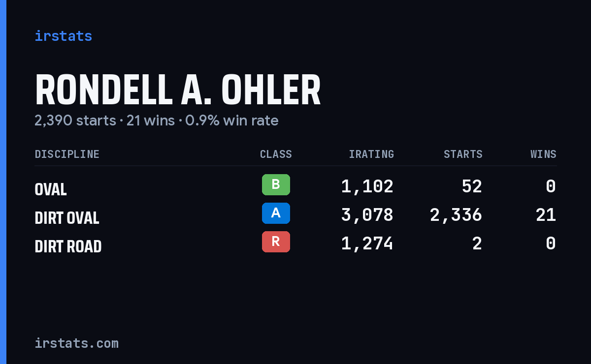
Task: Select the DIRT ROAD discipline row
Action: coord(295,243)
